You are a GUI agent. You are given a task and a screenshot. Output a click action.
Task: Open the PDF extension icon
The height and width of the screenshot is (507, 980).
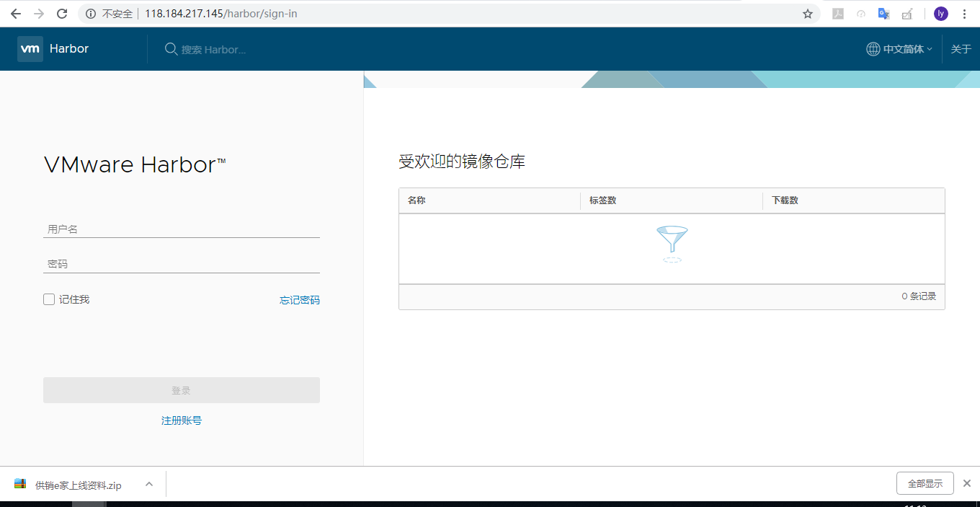[838, 14]
